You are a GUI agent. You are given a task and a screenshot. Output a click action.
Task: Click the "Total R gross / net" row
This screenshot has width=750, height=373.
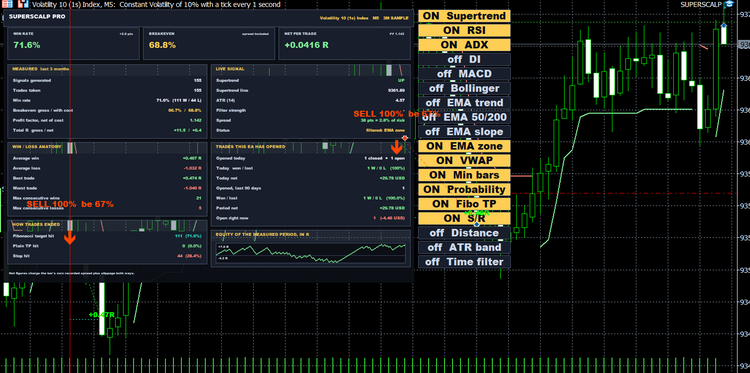108,131
